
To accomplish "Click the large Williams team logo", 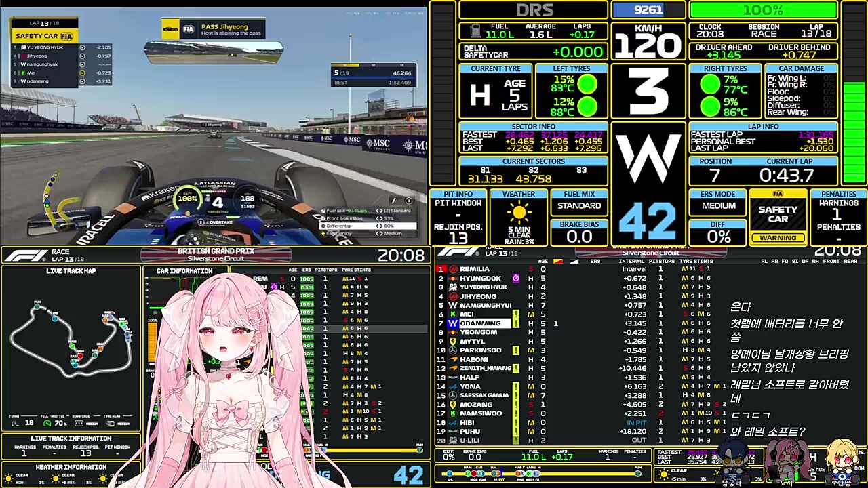I will pos(648,159).
